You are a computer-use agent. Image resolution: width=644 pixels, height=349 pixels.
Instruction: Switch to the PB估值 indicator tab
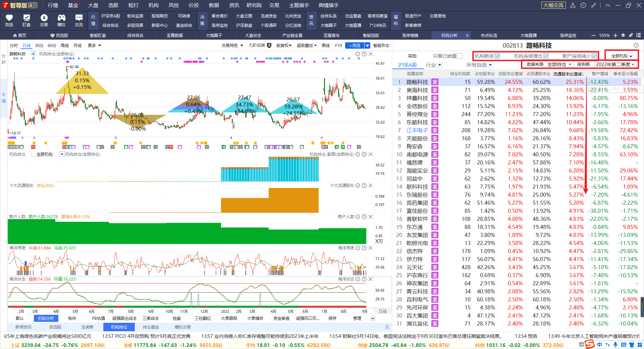click(98, 318)
